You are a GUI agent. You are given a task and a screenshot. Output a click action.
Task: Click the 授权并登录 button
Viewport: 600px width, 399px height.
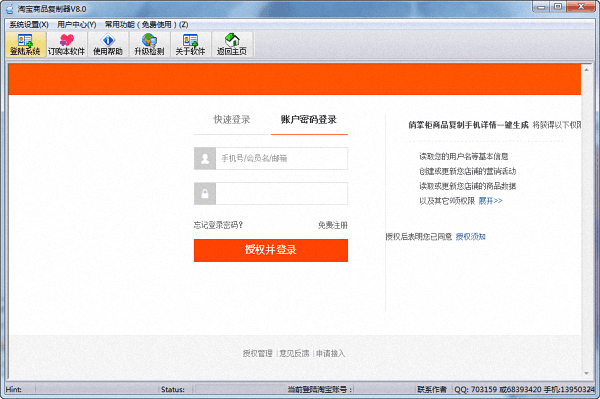click(271, 250)
